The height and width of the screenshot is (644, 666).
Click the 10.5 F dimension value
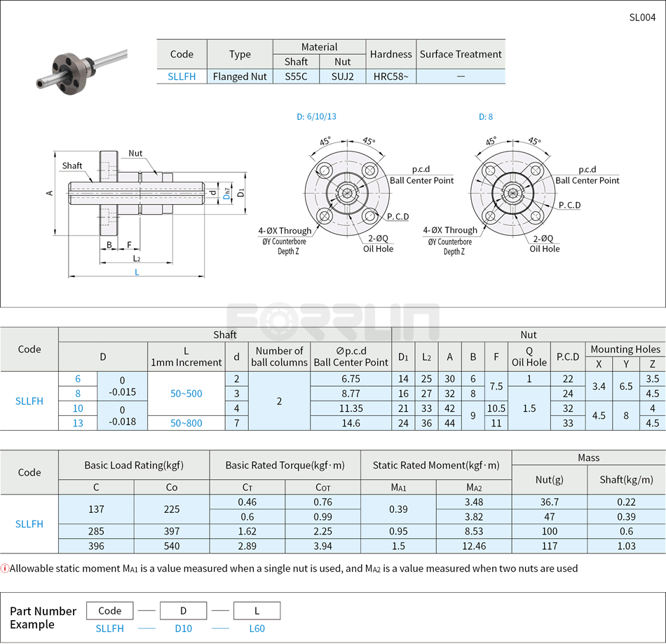click(496, 408)
